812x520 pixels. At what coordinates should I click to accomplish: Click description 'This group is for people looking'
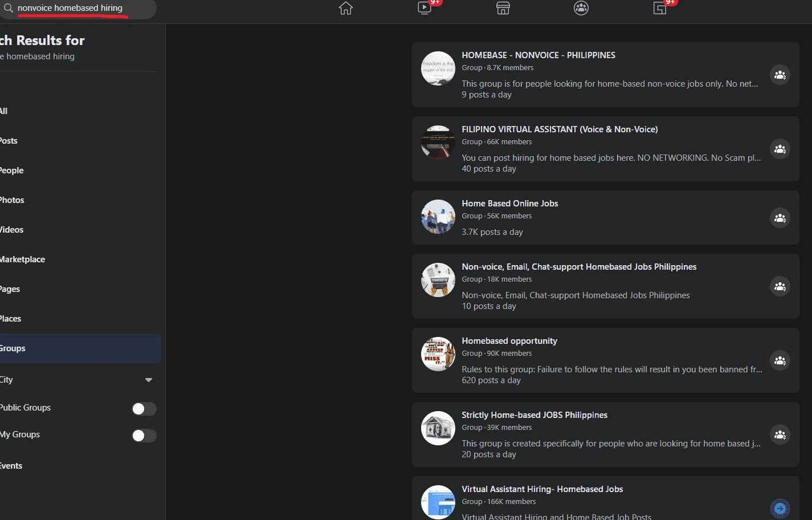tap(610, 84)
